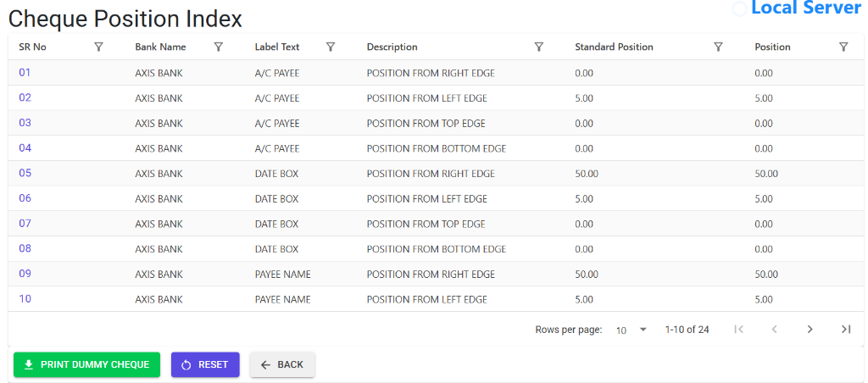Open the rows per page dropdown
The image size is (868, 383).
coord(631,330)
